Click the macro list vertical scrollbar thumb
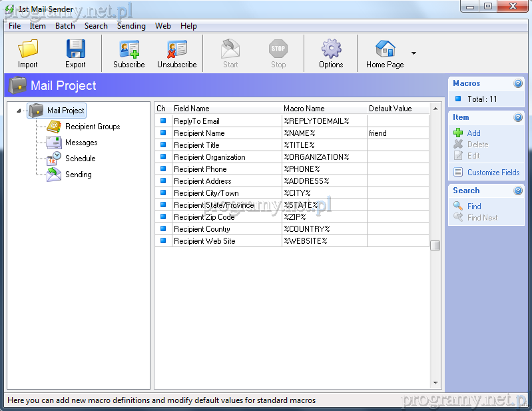The image size is (532, 411). point(435,245)
